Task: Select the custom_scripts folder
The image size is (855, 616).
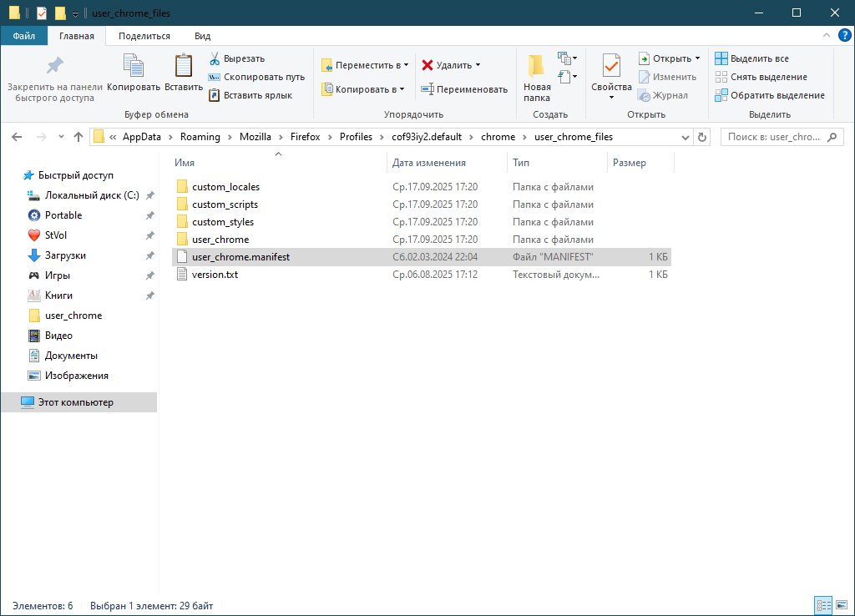Action: pos(225,204)
